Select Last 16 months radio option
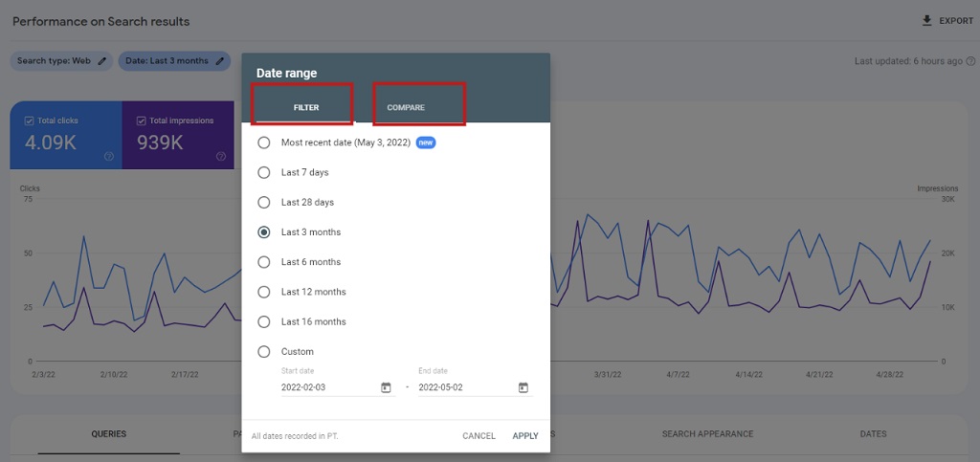The height and width of the screenshot is (462, 980). [x=264, y=321]
